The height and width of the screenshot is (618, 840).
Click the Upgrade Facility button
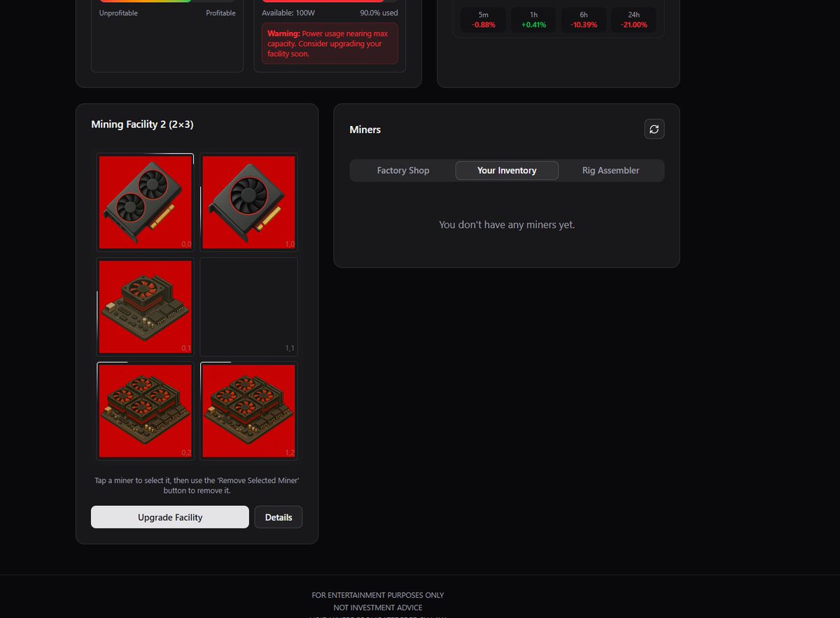170,517
